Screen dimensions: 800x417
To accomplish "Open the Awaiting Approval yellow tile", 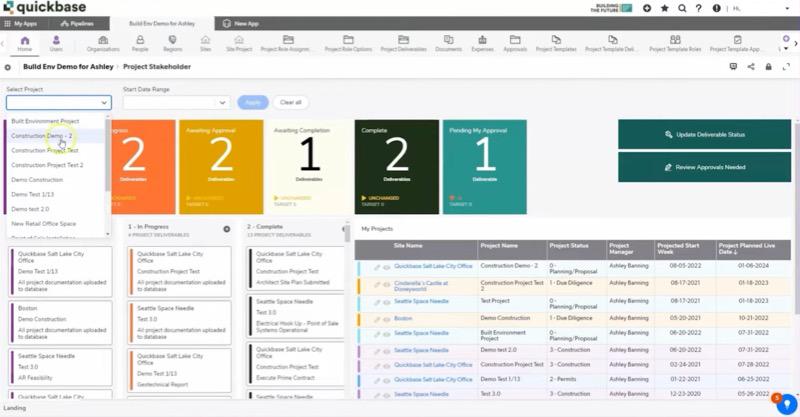I will coord(221,167).
